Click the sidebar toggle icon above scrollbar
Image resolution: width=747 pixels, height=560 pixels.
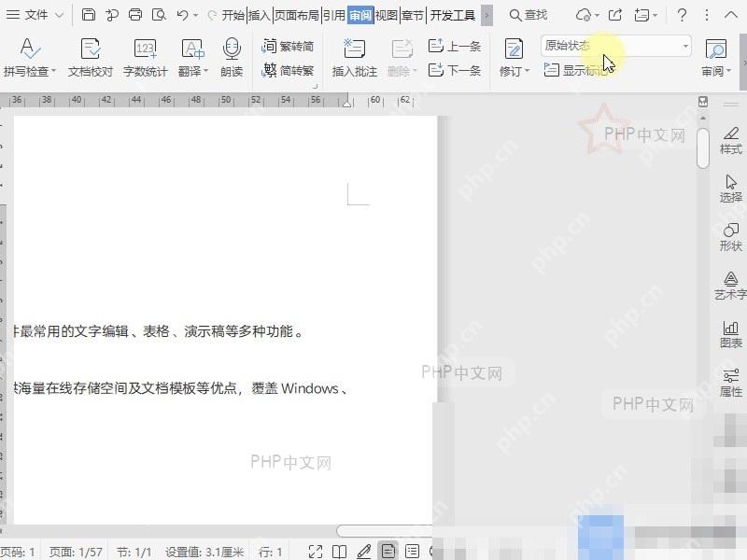click(703, 102)
